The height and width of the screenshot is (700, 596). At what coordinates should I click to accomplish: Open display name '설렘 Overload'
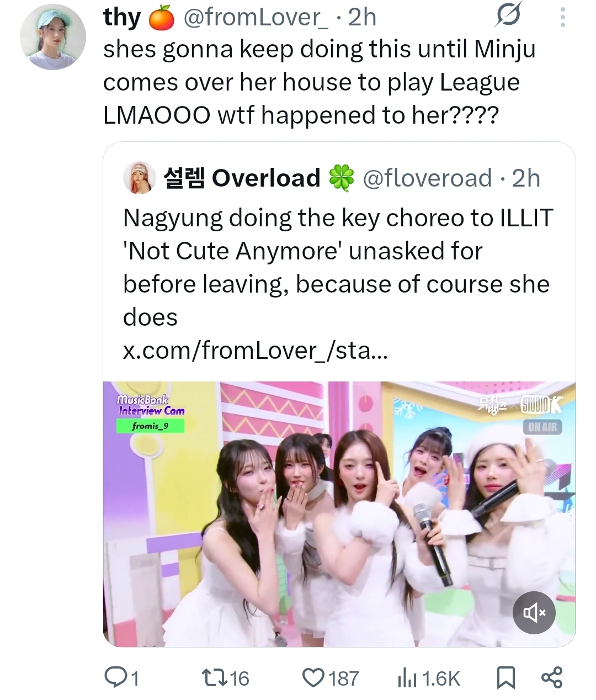[242, 178]
